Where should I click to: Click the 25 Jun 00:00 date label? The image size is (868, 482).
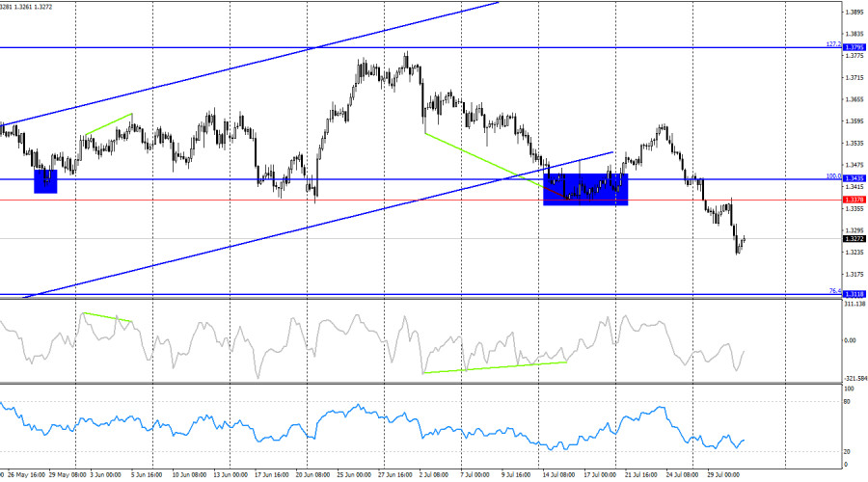point(354,475)
